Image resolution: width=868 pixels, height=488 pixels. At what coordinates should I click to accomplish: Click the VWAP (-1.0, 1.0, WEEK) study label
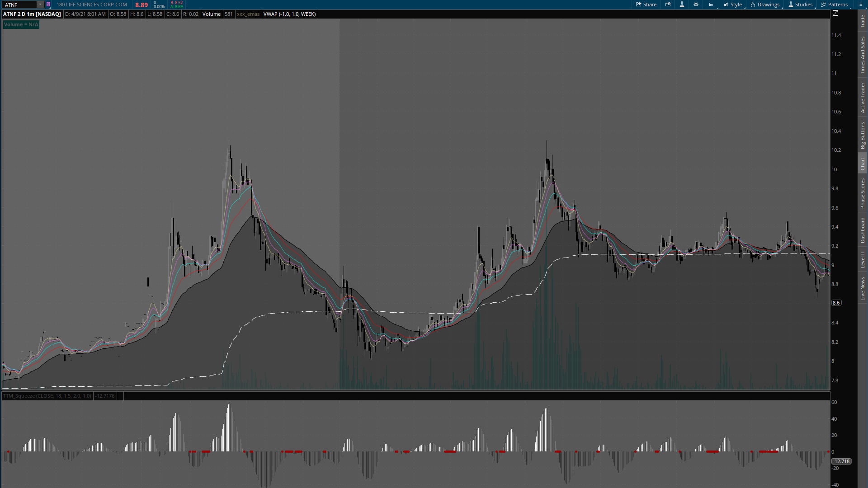290,14
